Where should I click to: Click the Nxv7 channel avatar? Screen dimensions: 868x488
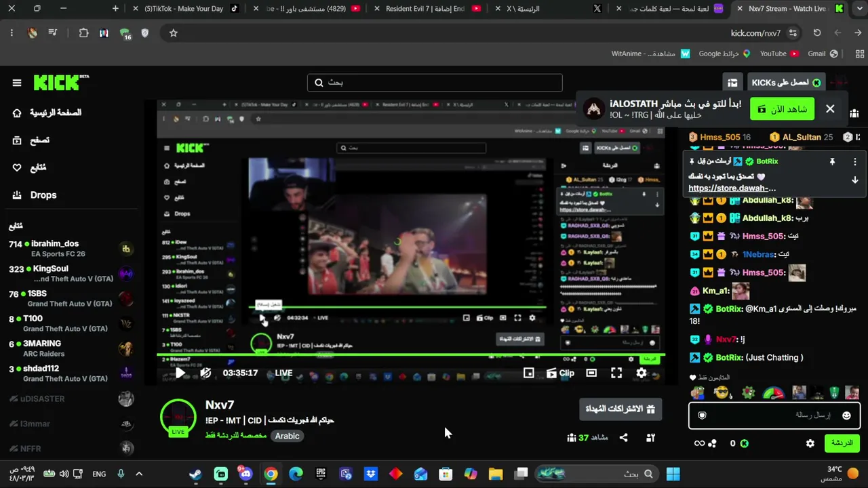(178, 417)
